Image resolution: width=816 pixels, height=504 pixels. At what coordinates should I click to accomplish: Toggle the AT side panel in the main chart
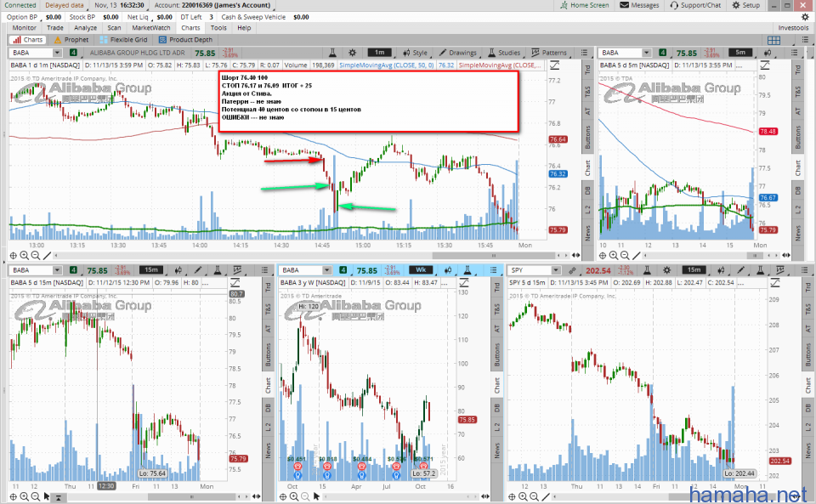click(x=587, y=111)
